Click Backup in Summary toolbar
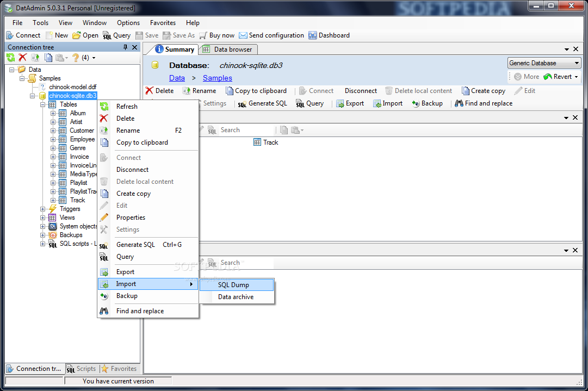 pos(427,103)
